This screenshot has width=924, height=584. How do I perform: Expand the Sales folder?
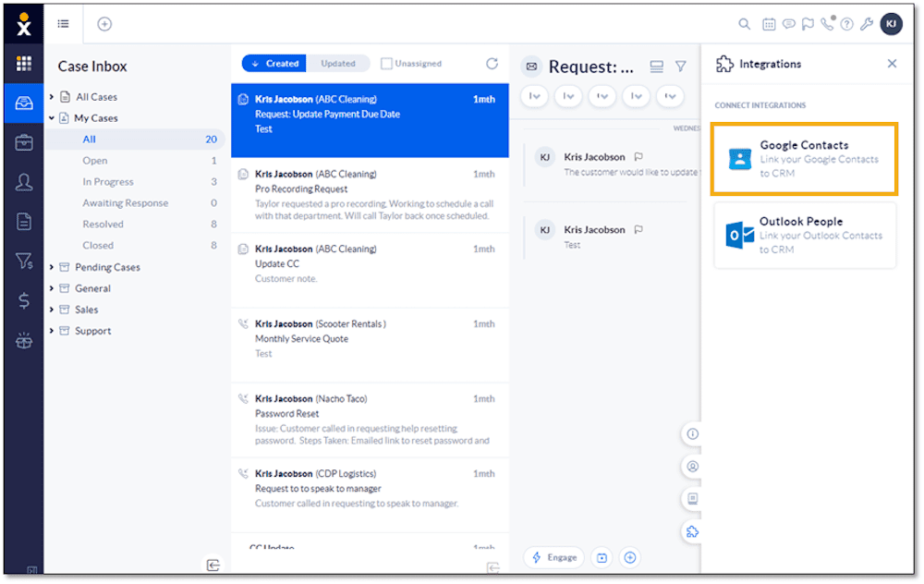point(51,310)
